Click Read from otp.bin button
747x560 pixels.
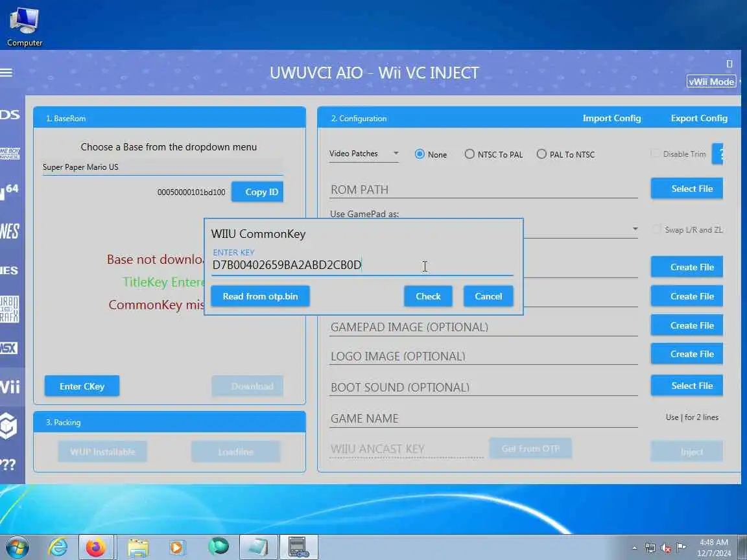click(260, 296)
